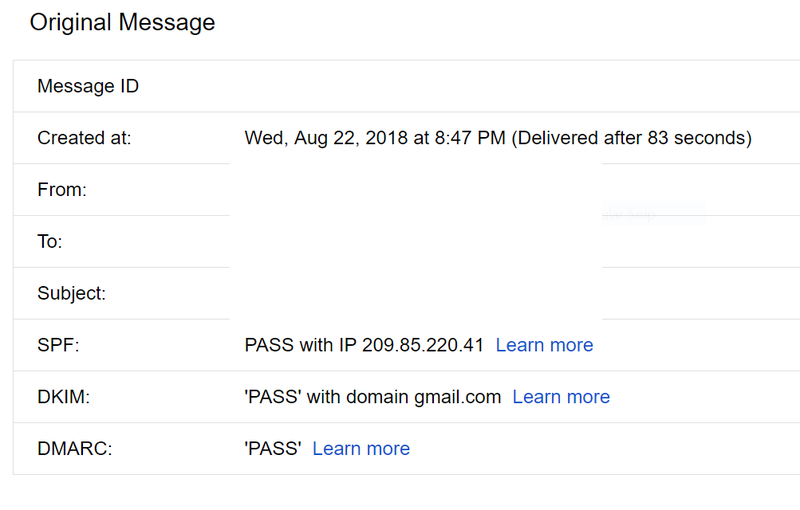Click Learn more beside DMARC 'PASS'
The image size is (800, 510).
(x=361, y=449)
